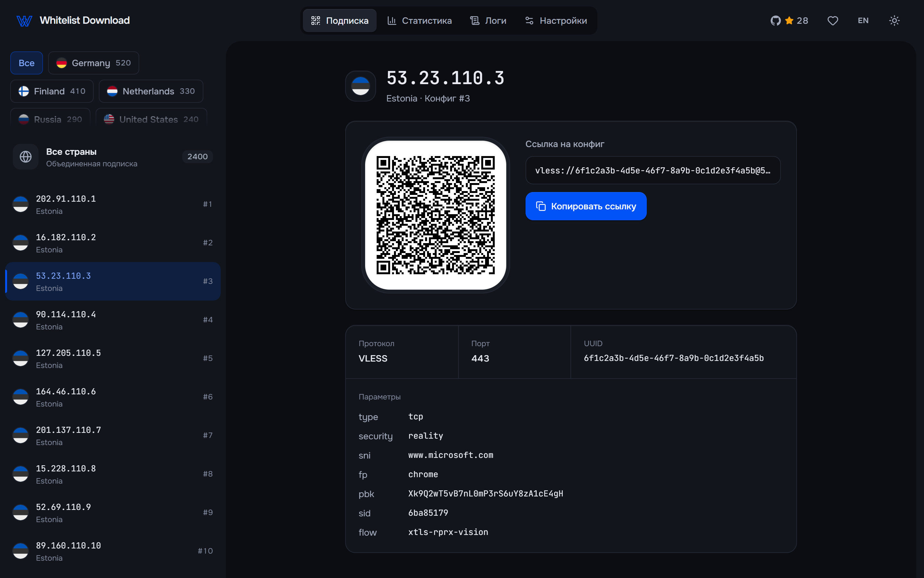Click the pbk value Xk9Q2wT5vB7nL0mP3rS6uY8zA1cE4gH
This screenshot has width=924, height=578.
click(x=485, y=494)
